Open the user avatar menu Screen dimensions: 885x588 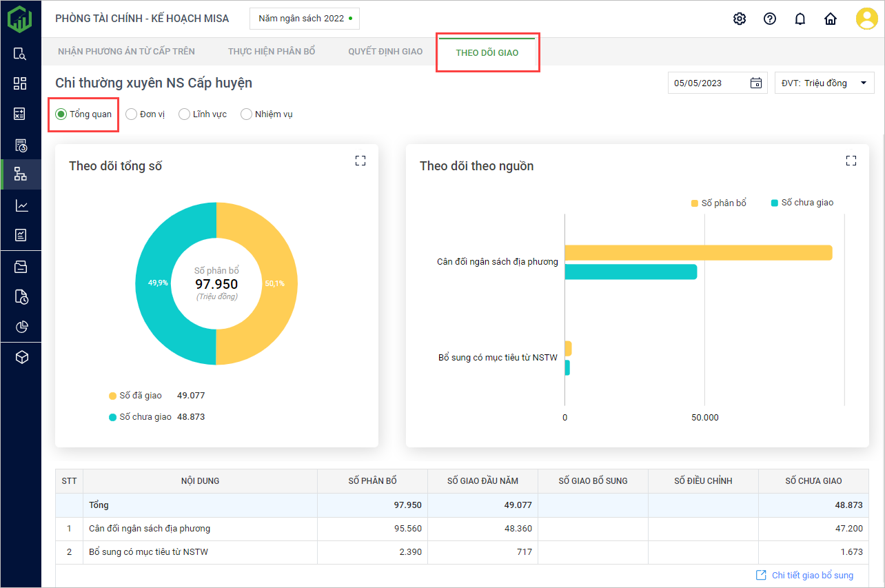coord(866,19)
